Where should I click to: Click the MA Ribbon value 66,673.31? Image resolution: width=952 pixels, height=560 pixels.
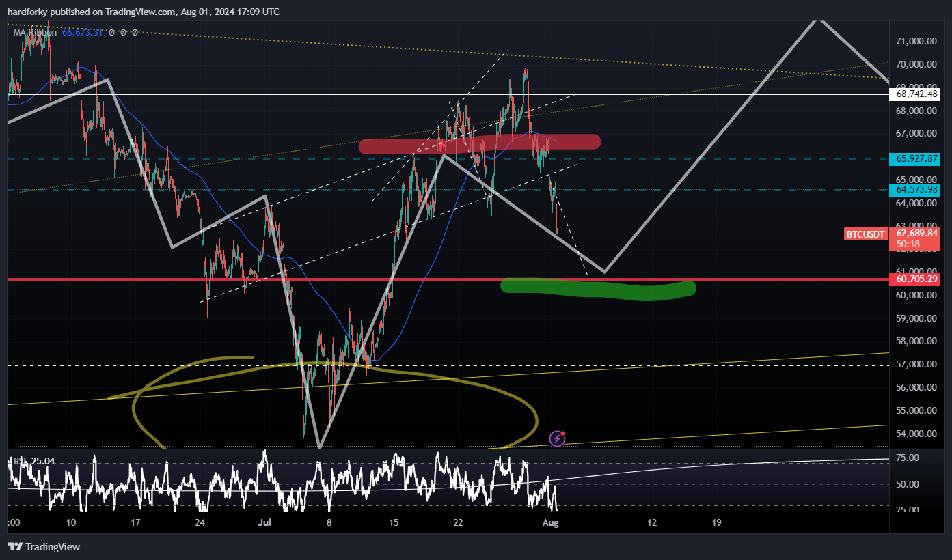click(x=82, y=32)
